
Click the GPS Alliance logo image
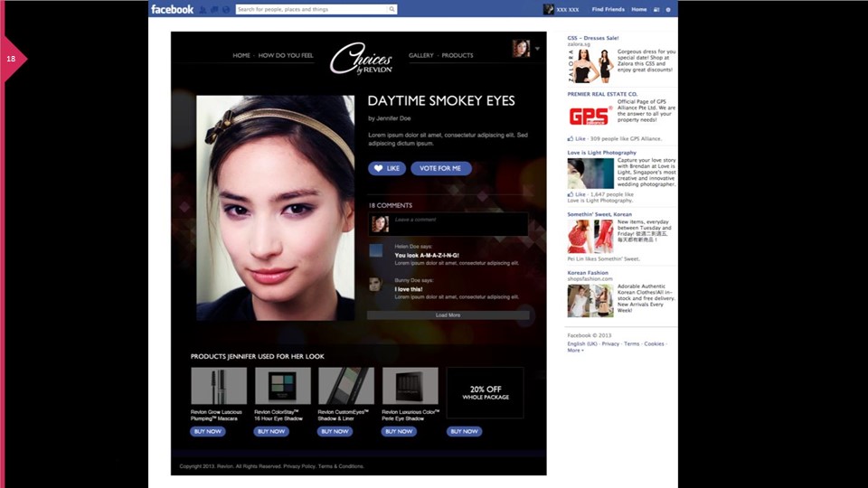pos(590,117)
